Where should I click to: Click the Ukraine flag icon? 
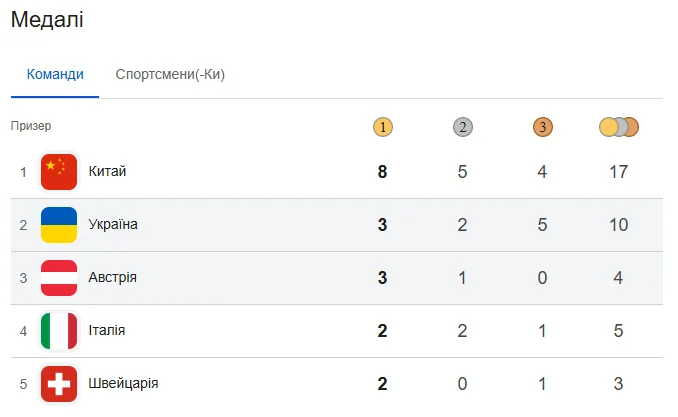[x=59, y=225]
